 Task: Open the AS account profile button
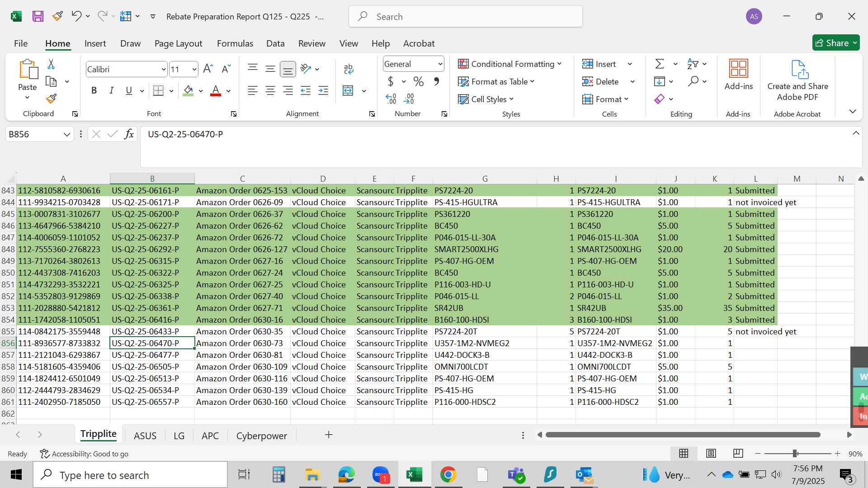(x=754, y=17)
